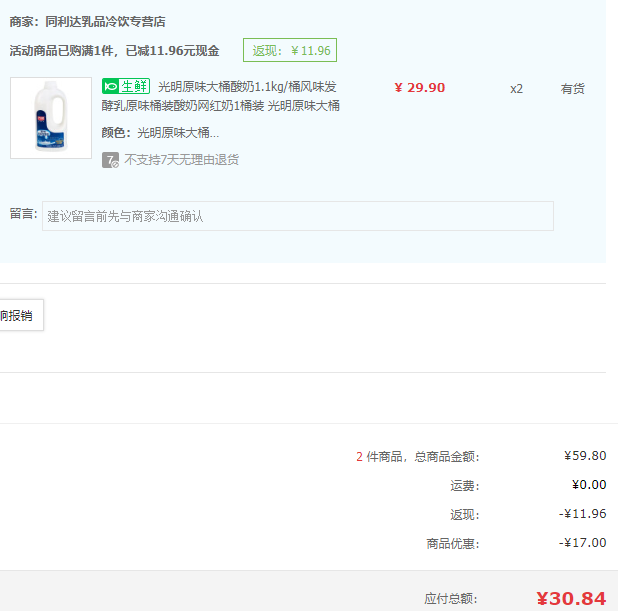The image size is (618, 611).
Task: Click the 运费 label
Action: tap(465, 486)
